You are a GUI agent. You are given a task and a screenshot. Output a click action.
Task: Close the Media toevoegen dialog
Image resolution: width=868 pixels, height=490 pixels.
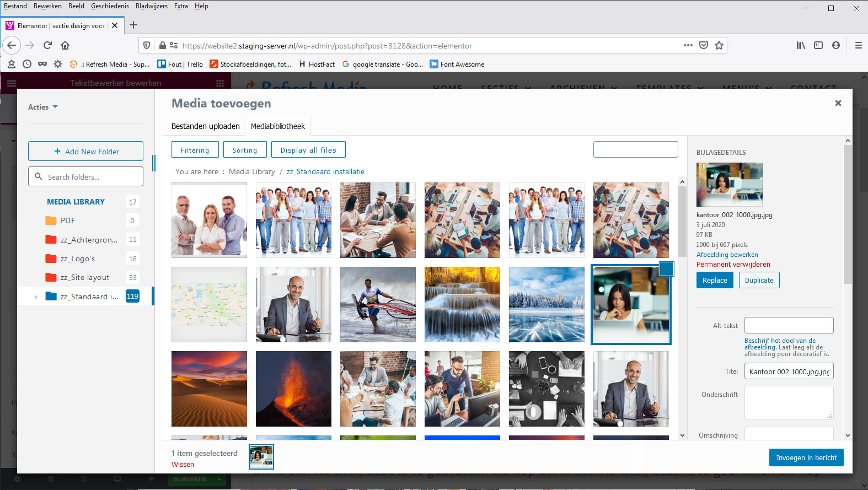click(838, 103)
